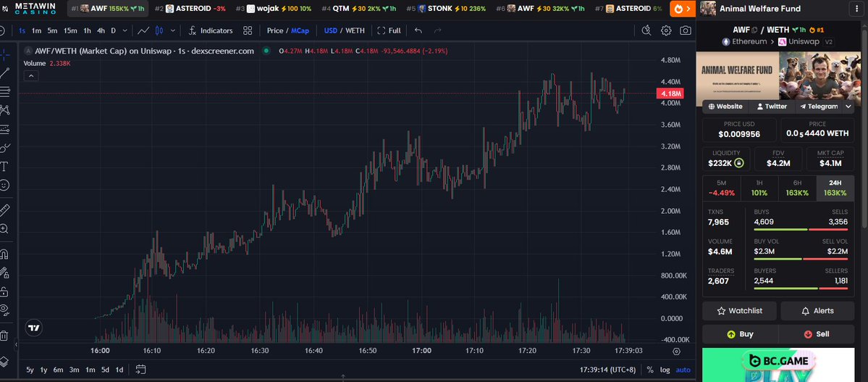Click the trash remove drawings icon
Viewport: 868px width, 382px height.
pos(4,335)
